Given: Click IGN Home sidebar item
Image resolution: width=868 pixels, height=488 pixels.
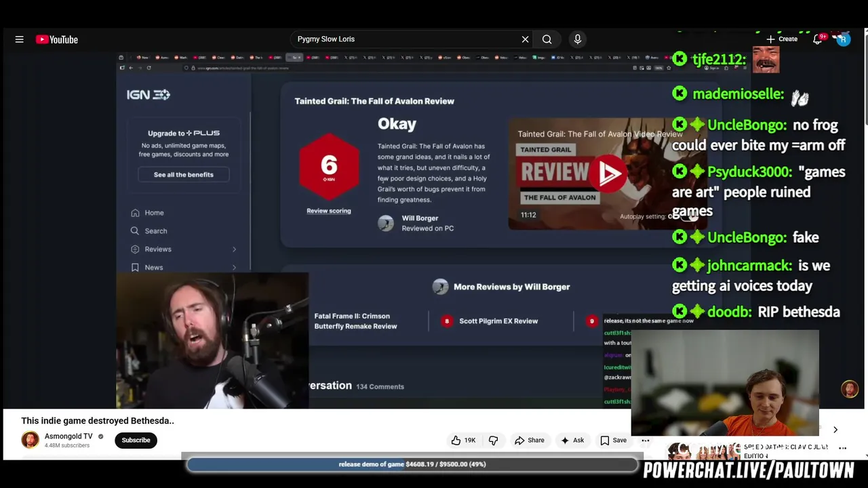Looking at the screenshot, I should click(154, 213).
